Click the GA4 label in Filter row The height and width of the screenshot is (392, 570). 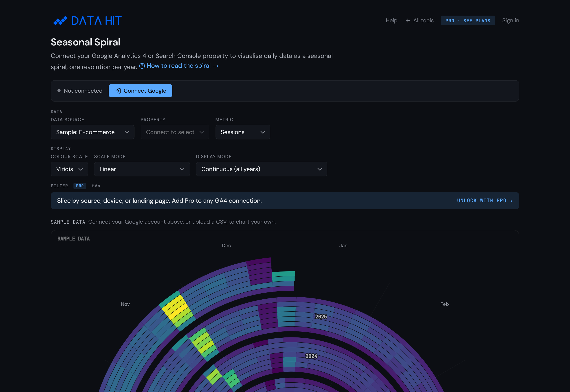(96, 186)
